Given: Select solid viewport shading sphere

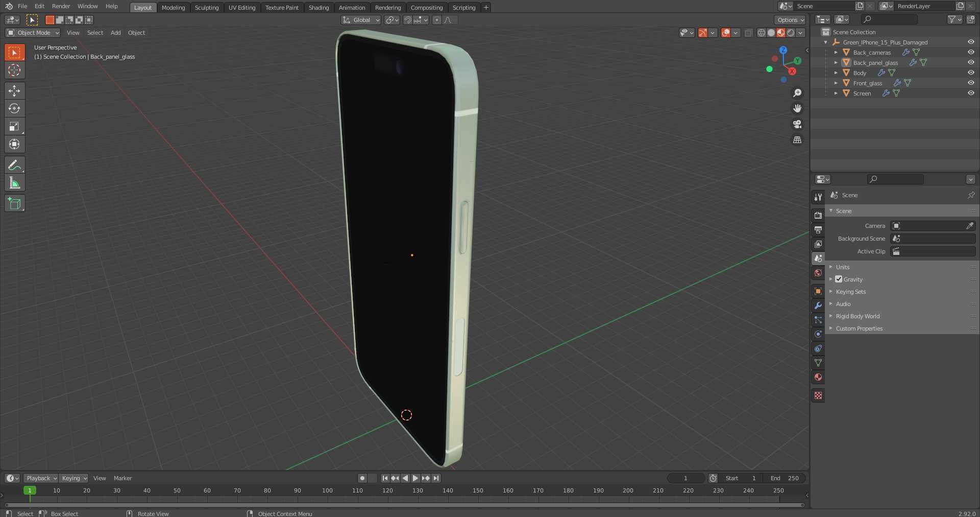Looking at the screenshot, I should [x=771, y=33].
